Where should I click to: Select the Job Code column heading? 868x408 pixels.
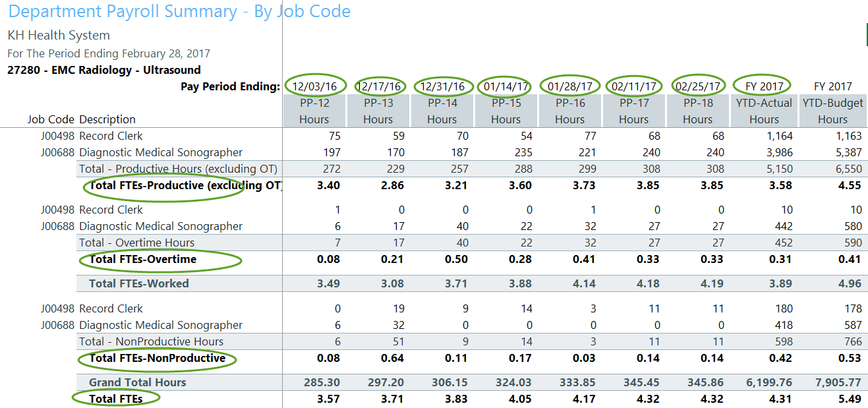[x=51, y=119]
